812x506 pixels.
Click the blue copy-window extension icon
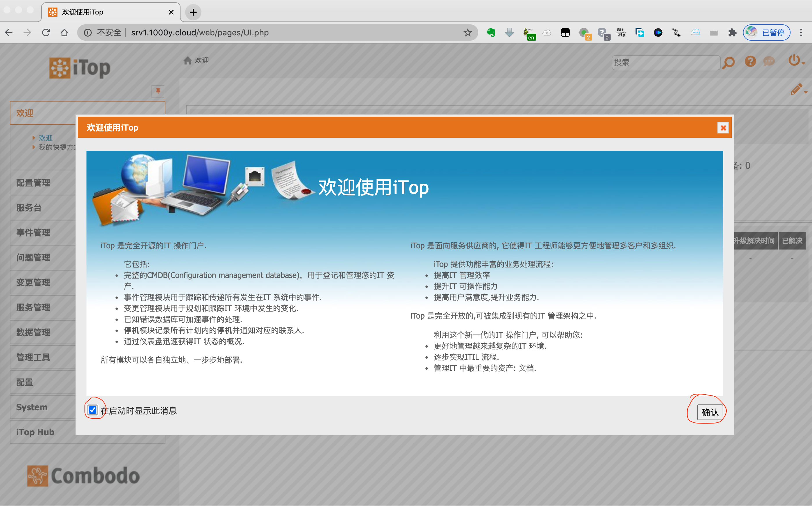pos(640,32)
